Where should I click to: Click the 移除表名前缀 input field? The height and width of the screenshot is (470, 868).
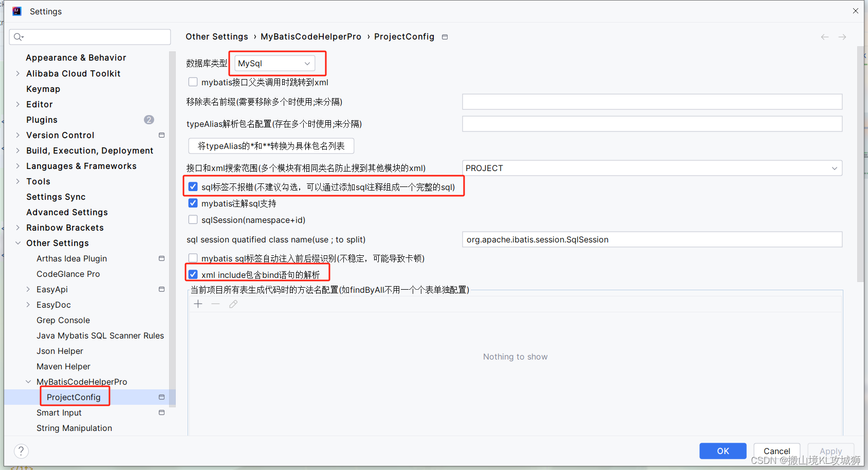coord(652,102)
